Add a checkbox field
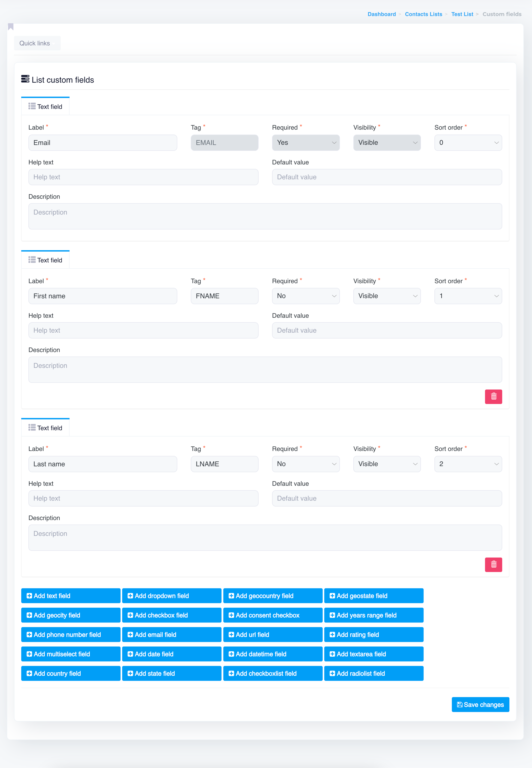This screenshot has width=532, height=768. coord(172,615)
